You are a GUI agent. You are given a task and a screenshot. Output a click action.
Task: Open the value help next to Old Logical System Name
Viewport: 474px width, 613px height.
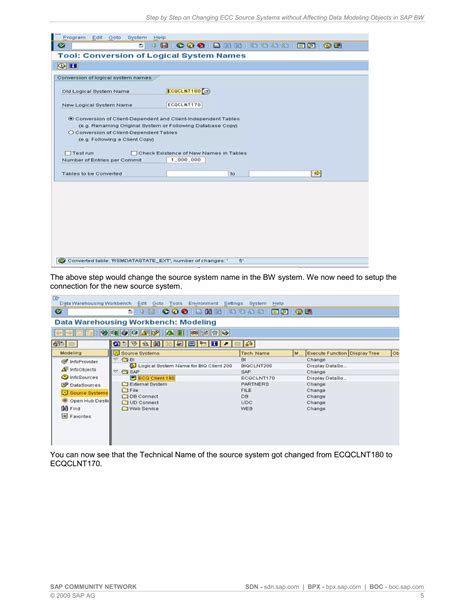(206, 91)
